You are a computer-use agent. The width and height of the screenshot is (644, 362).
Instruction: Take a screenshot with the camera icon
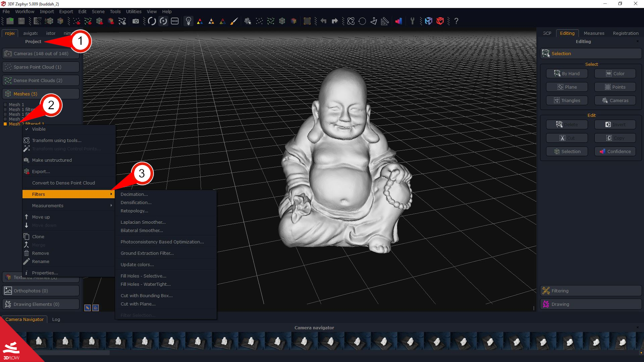[136, 21]
